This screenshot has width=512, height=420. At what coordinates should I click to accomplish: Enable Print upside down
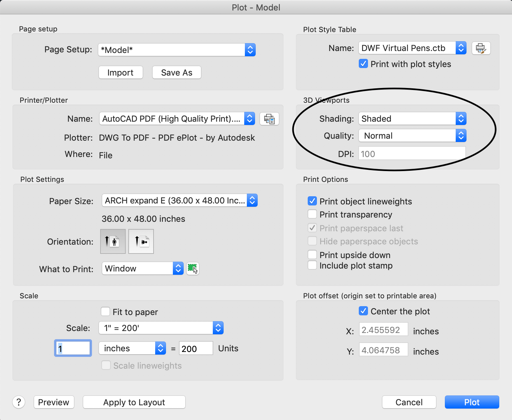point(312,255)
